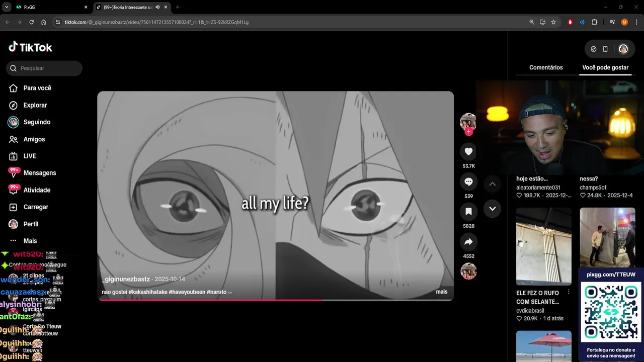View site information icon
The image size is (644, 362).
(x=58, y=22)
